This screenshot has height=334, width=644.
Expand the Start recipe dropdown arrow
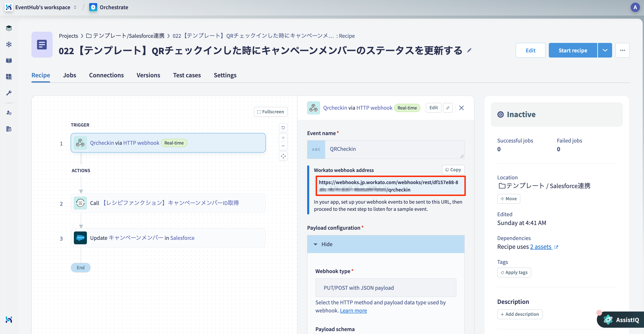pos(605,50)
